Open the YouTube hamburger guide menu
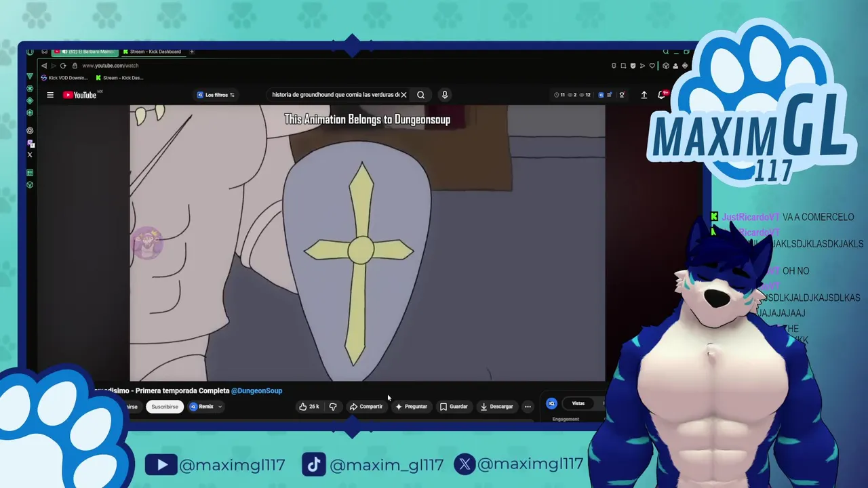The width and height of the screenshot is (868, 488). pos(50,95)
